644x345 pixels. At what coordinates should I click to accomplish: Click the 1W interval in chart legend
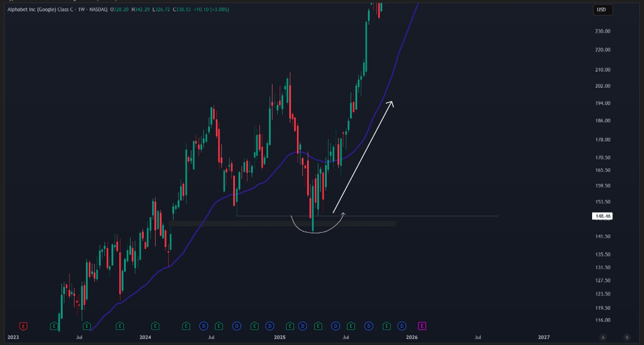81,9
